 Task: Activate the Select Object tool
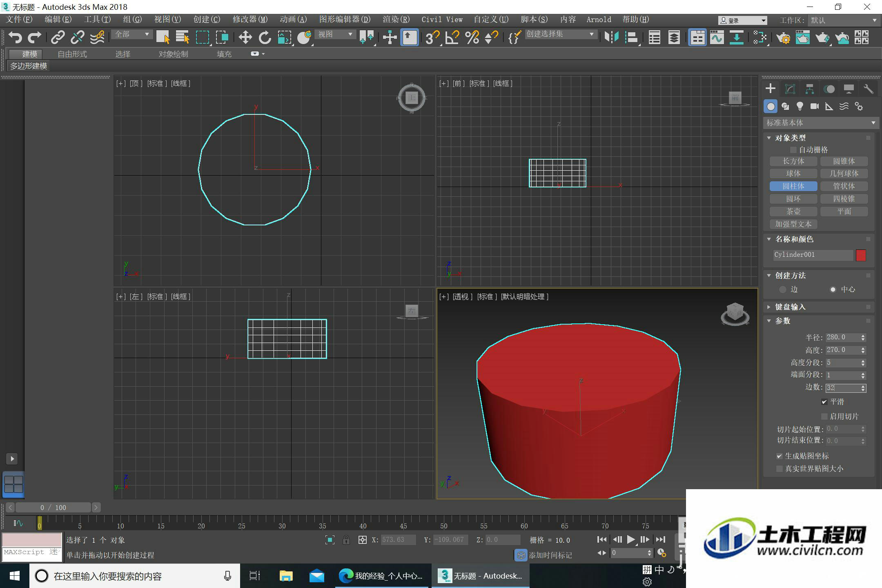pyautogui.click(x=163, y=38)
